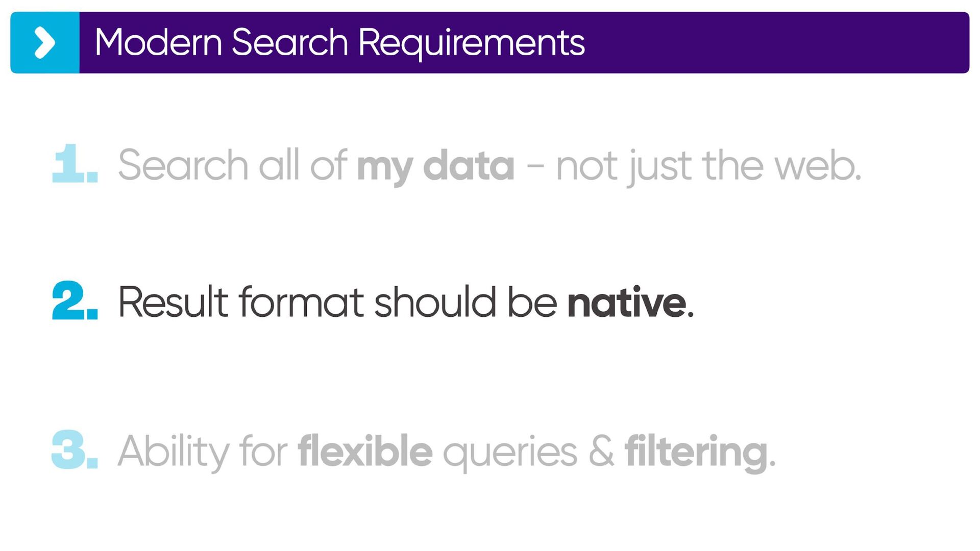Click 'not just the web' phrase
Image resolution: width=980 pixels, height=551 pixels.
coord(708,166)
